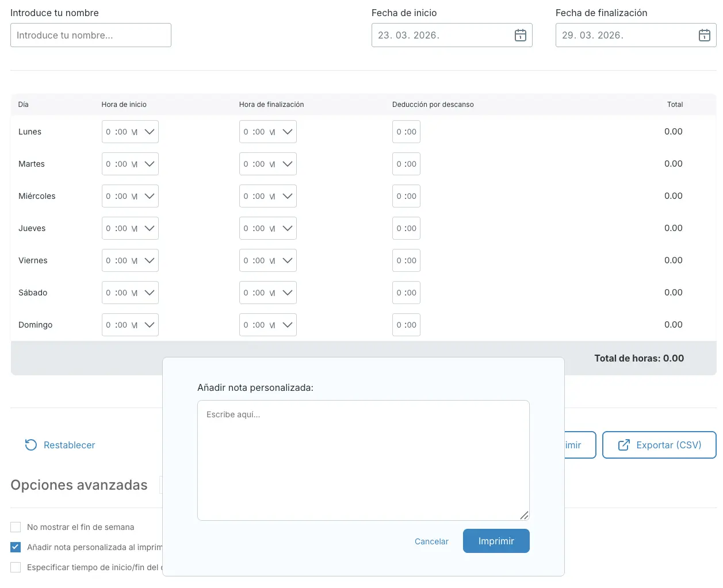Click the Restablecer reset arrow icon
The image size is (723, 588).
pos(31,445)
